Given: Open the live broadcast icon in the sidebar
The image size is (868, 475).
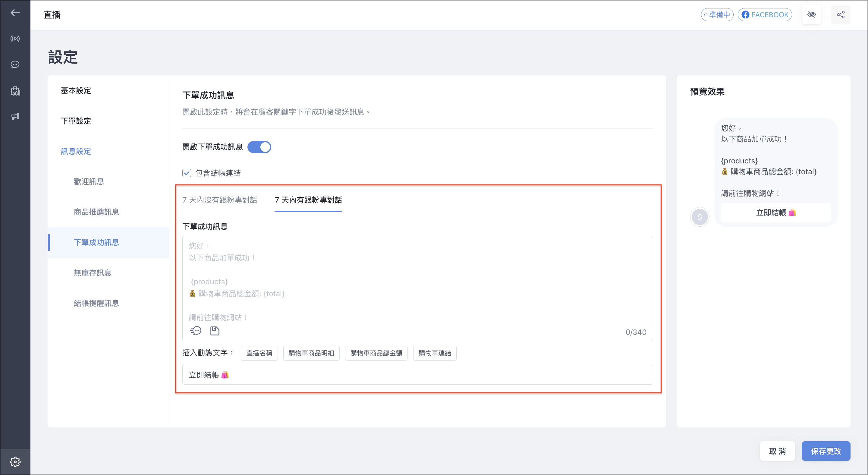Looking at the screenshot, I should (15, 38).
